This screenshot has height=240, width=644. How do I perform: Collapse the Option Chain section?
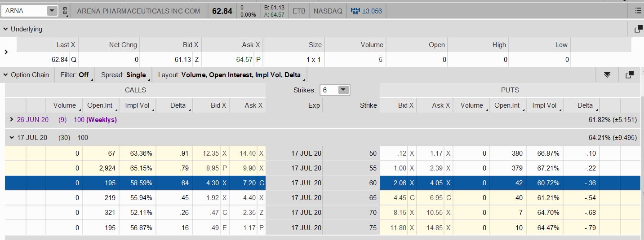[x=5, y=75]
